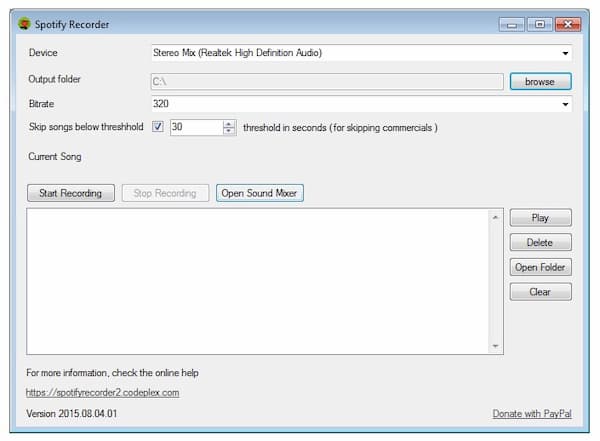The width and height of the screenshot is (600, 441).
Task: Click the Play button
Action: click(x=540, y=218)
